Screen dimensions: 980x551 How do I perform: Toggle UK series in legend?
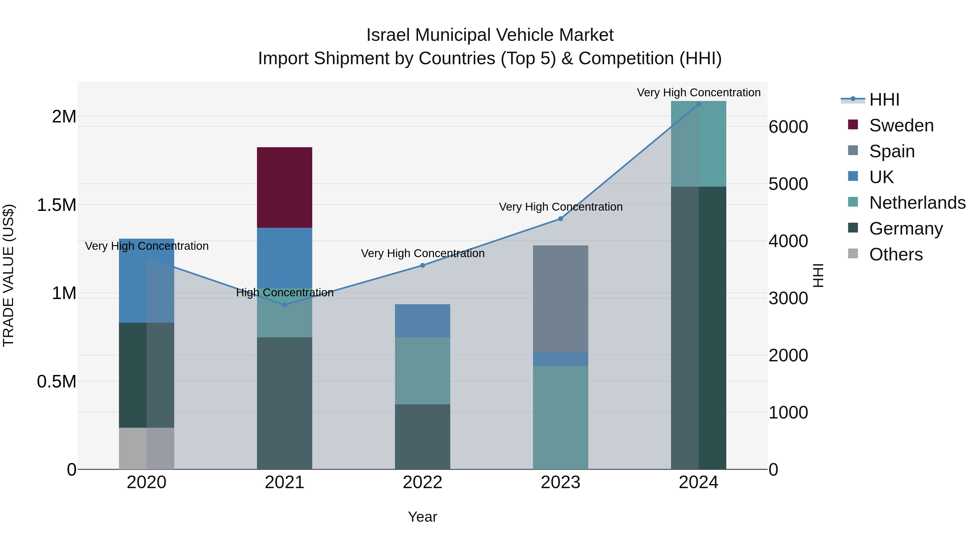coord(871,177)
